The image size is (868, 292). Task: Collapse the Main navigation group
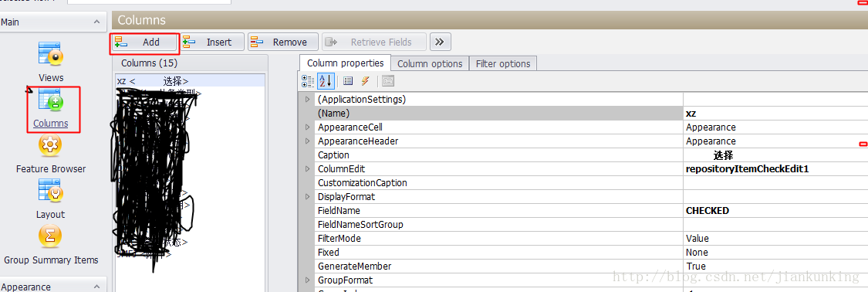click(97, 22)
